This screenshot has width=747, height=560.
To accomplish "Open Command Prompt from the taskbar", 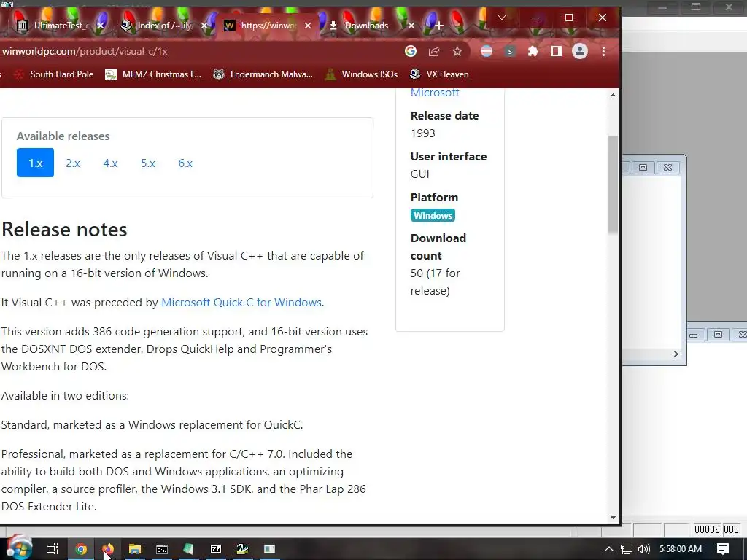I will click(x=162, y=549).
